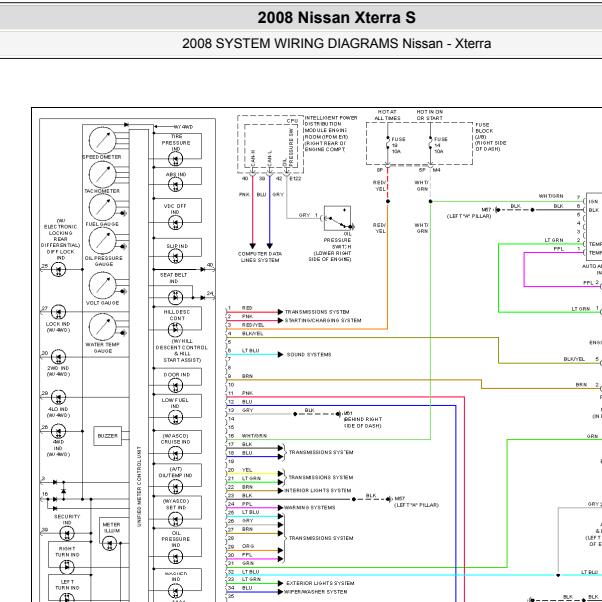Click the pin 16 WHT/GRN wire label

point(254,436)
